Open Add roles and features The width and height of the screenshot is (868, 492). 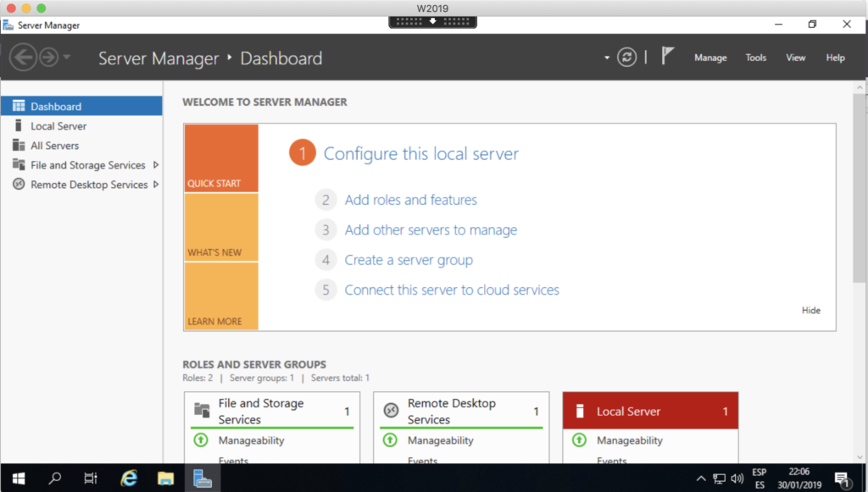click(410, 200)
